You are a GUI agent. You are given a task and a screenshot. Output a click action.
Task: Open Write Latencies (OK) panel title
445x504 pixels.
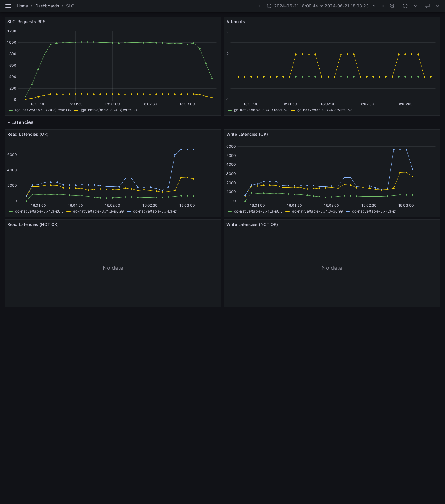(247, 134)
